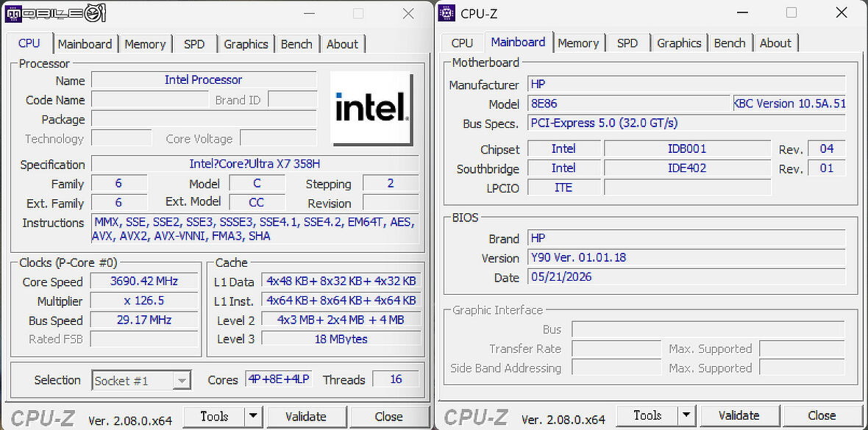Click the Chipset Rev. value 04
Image resolution: width=868 pixels, height=430 pixels.
point(827,148)
